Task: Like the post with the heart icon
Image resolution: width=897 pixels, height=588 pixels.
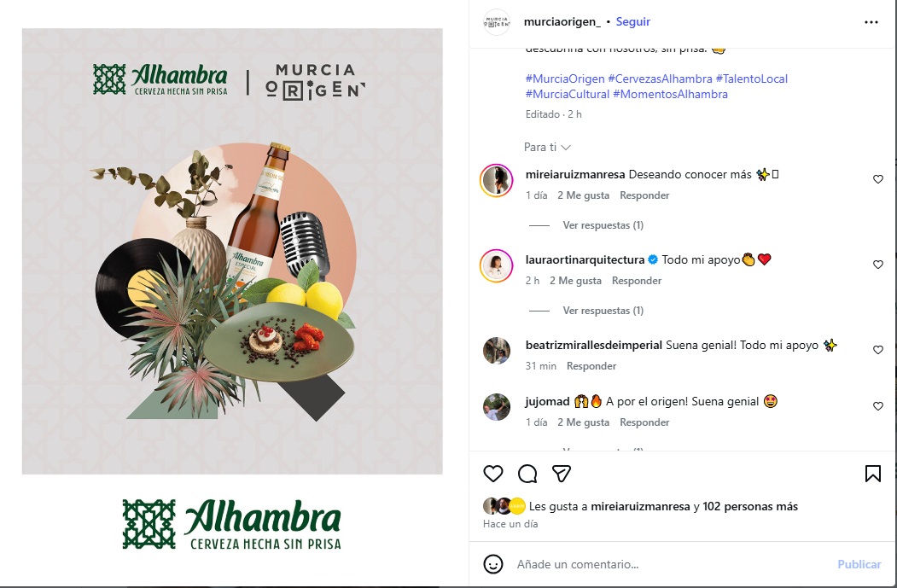Action: point(493,474)
